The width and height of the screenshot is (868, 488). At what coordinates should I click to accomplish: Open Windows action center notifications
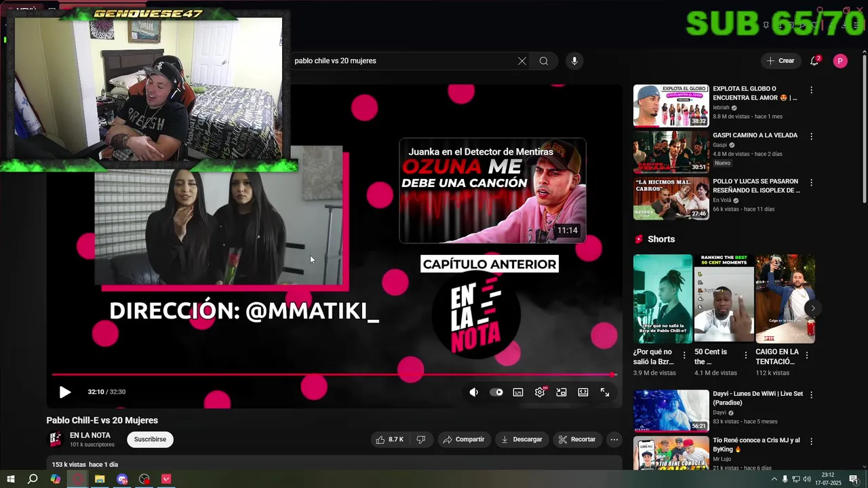853,479
